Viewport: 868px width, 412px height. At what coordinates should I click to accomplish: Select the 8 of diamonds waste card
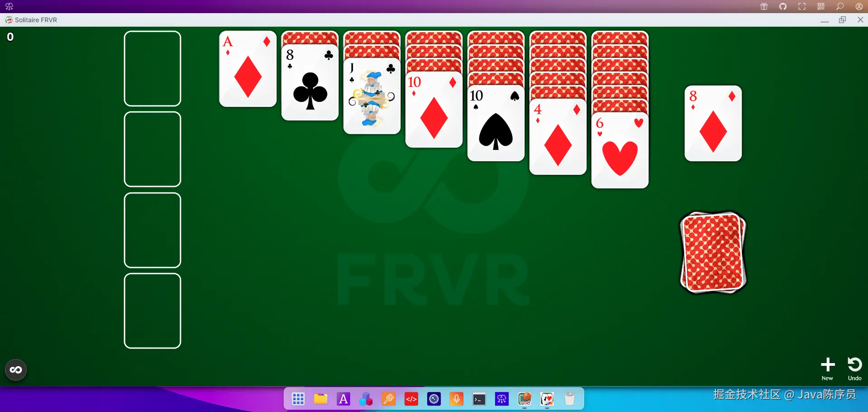click(x=713, y=123)
